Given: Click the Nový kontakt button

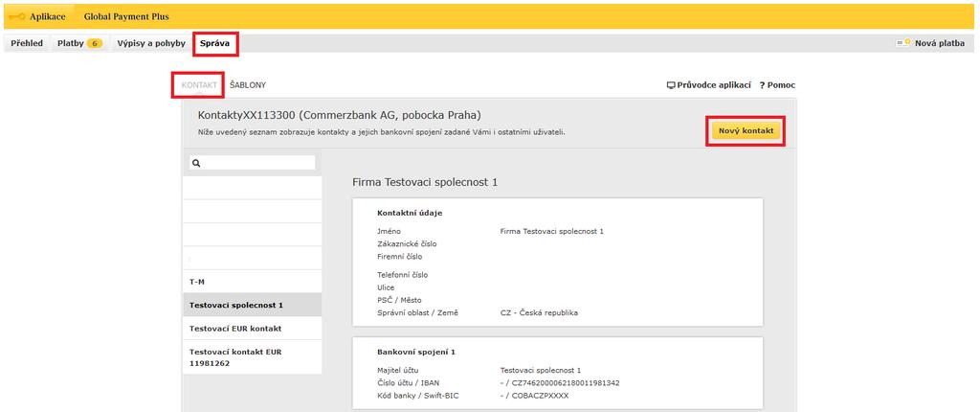Looking at the screenshot, I should click(x=746, y=131).
